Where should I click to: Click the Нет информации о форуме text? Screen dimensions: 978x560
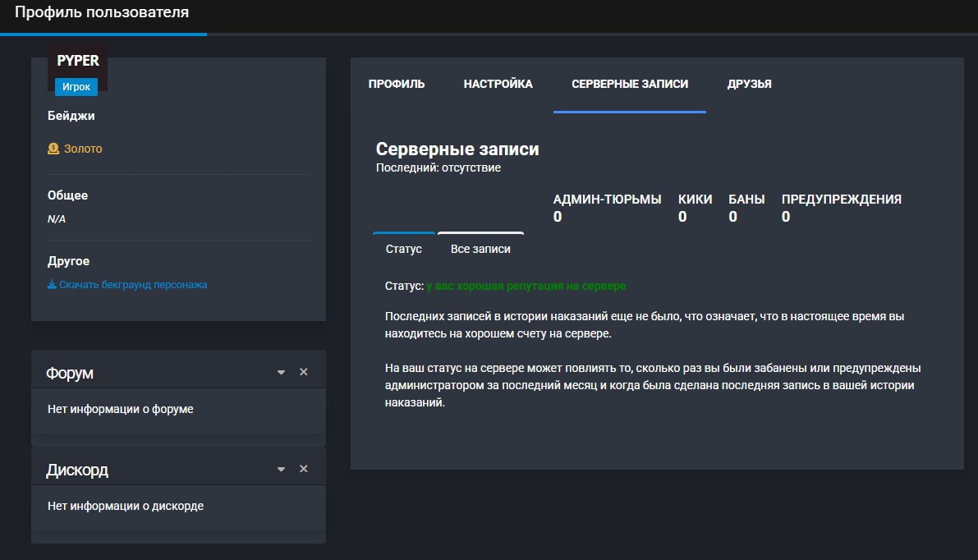(121, 409)
